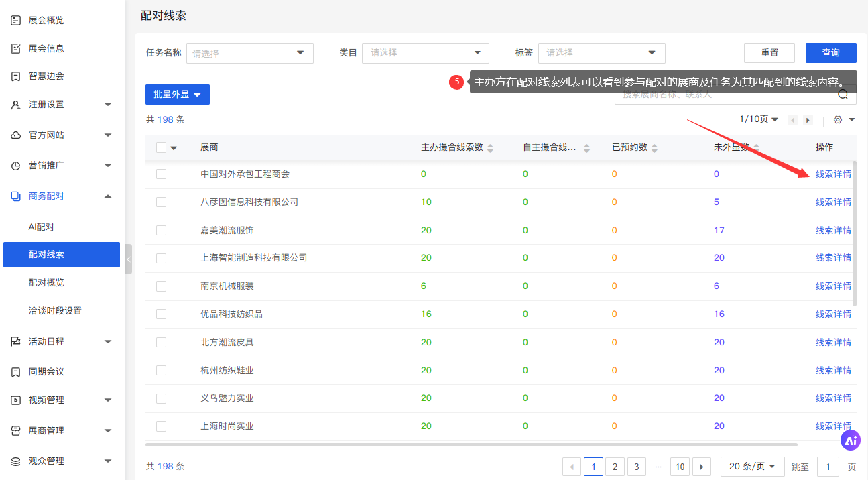
Task: Open table column settings gear icon
Action: (x=837, y=120)
